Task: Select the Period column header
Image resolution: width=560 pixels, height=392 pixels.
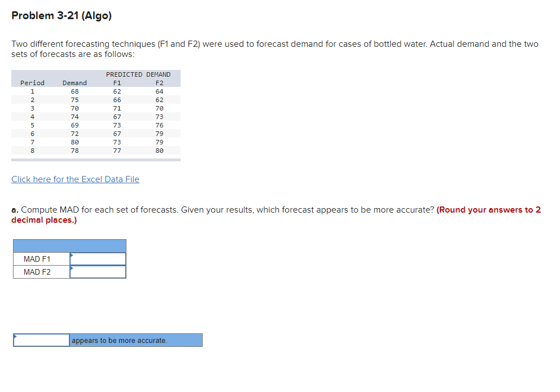Action: pos(32,82)
